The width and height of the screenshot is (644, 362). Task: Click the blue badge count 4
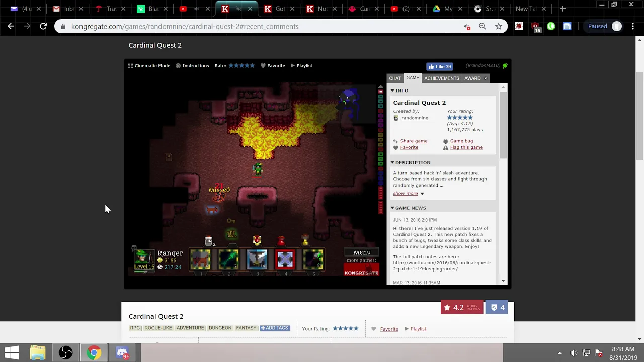497,308
